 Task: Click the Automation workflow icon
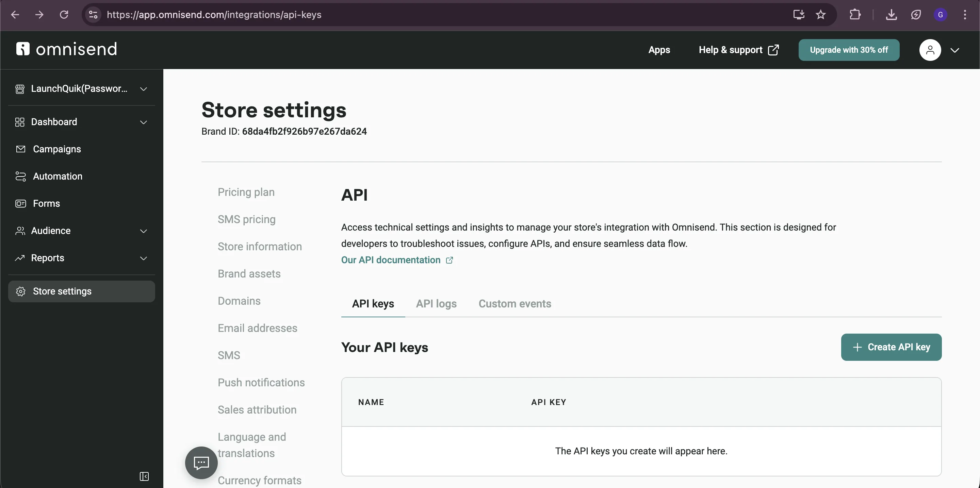[20, 176]
